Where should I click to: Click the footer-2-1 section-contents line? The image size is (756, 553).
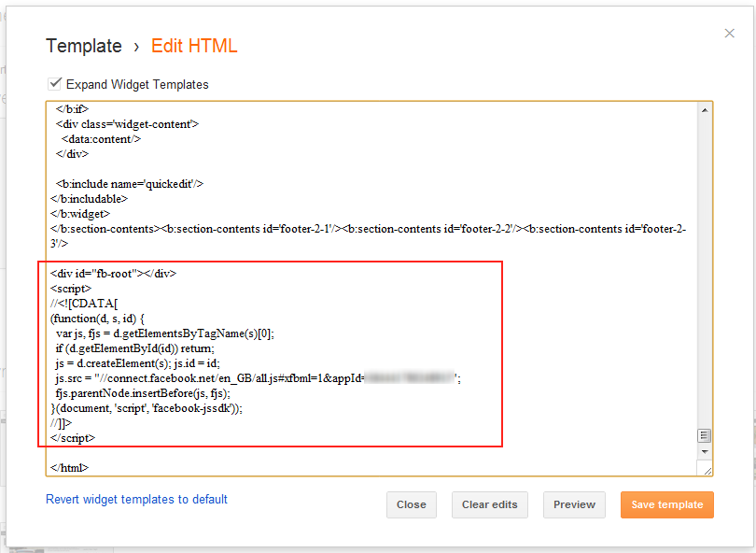(x=369, y=236)
